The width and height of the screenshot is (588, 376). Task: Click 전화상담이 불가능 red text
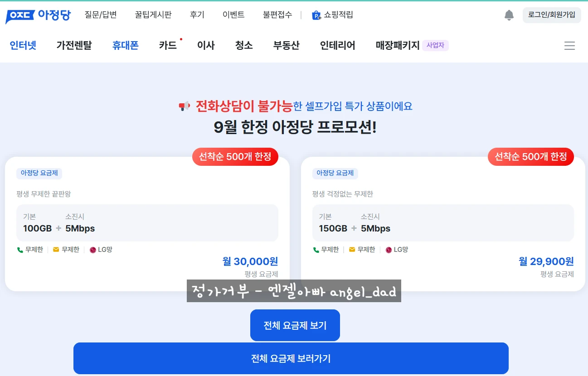(244, 106)
